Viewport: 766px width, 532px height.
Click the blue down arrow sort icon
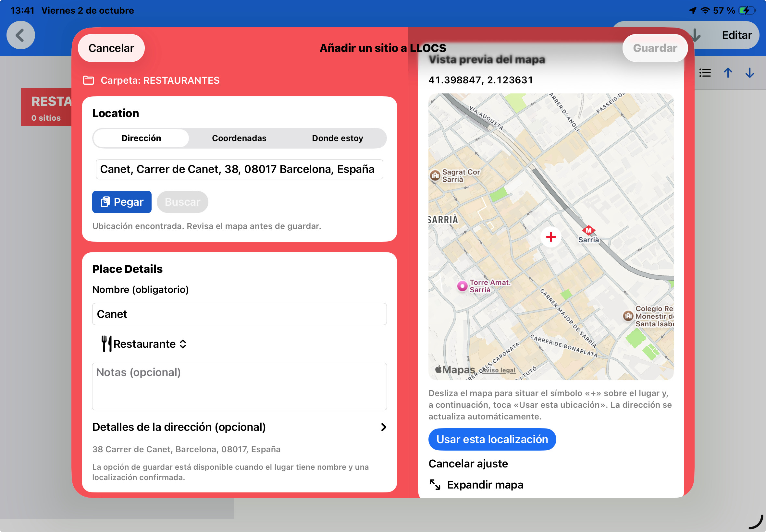750,73
